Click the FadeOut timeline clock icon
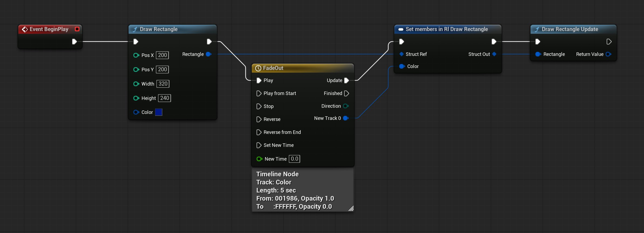 258,68
